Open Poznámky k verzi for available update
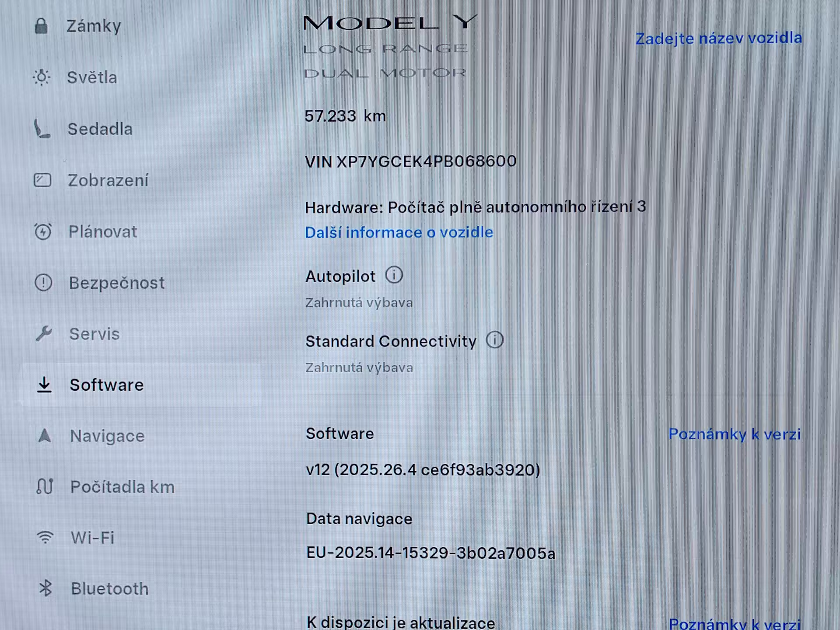840x630 pixels. click(x=735, y=623)
